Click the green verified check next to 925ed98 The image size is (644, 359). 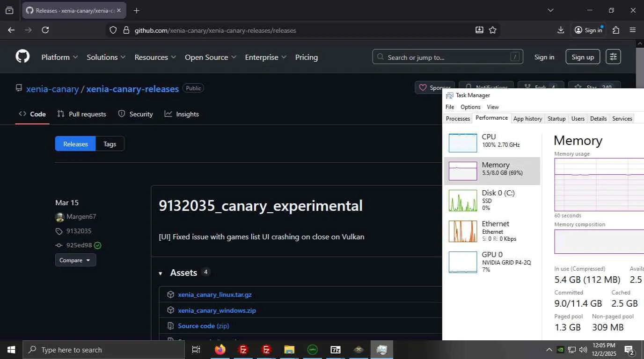97,245
